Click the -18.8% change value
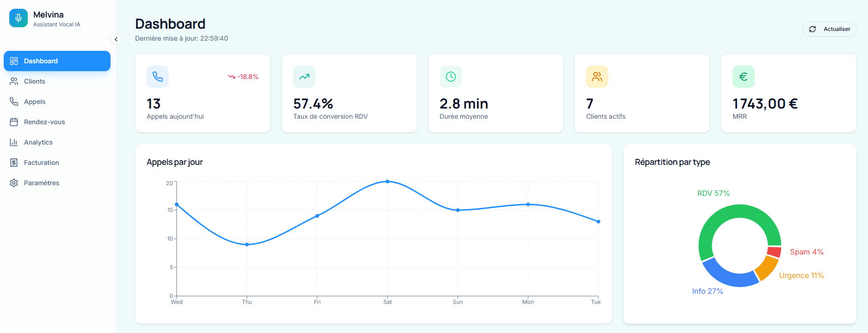The width and height of the screenshot is (868, 333). tap(248, 77)
